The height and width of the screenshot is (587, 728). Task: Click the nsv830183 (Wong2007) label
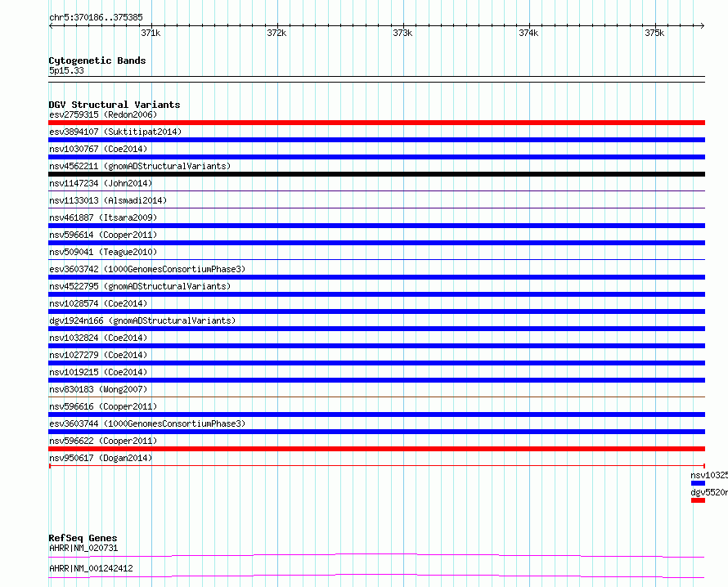click(x=98, y=389)
